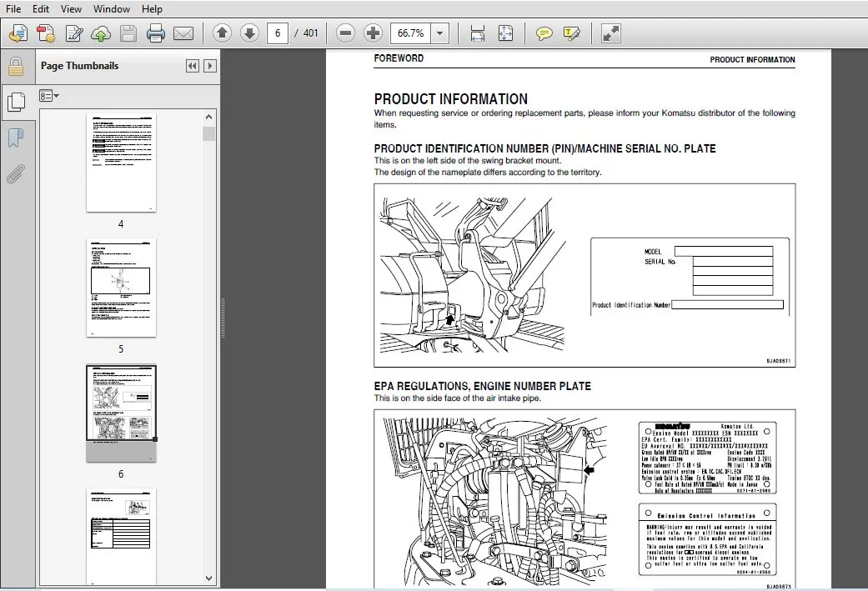Image resolution: width=868 pixels, height=591 pixels.
Task: Add a sticky note comment
Action: click(x=544, y=33)
